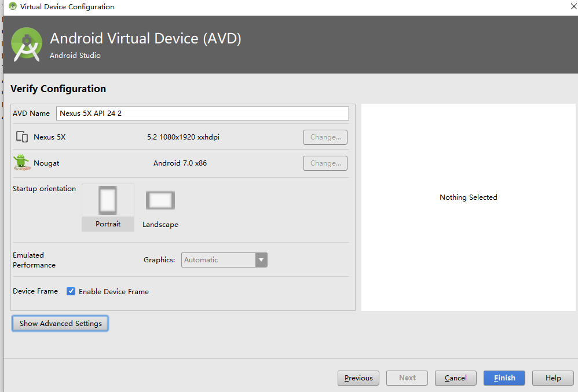This screenshot has width=578, height=392.
Task: Click the 'AVD Name' label
Action: (x=31, y=113)
